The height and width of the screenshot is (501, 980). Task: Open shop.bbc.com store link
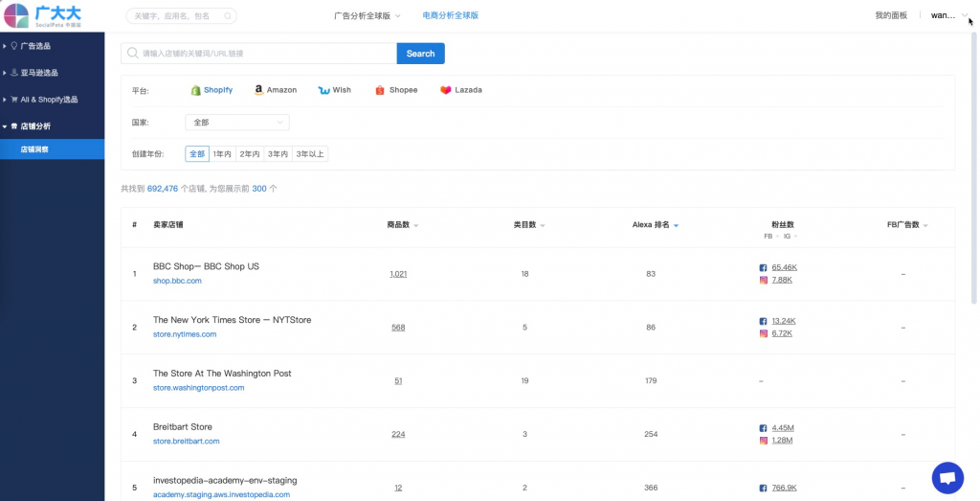pyautogui.click(x=177, y=281)
